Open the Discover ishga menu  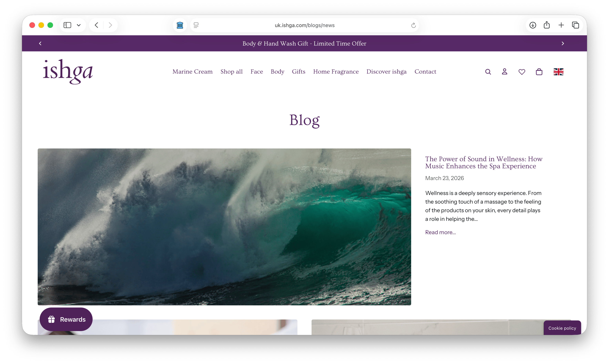(386, 72)
